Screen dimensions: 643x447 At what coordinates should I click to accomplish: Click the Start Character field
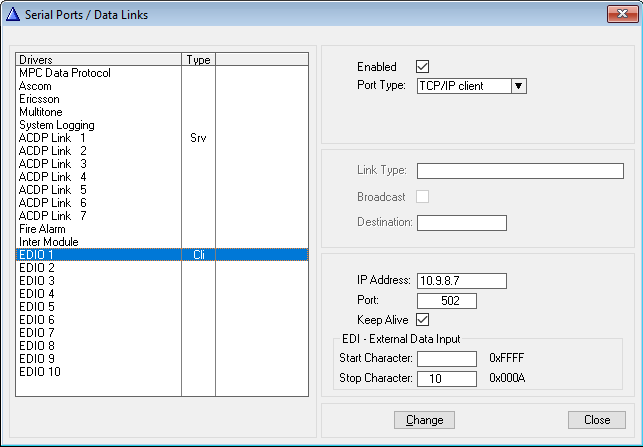(x=447, y=358)
